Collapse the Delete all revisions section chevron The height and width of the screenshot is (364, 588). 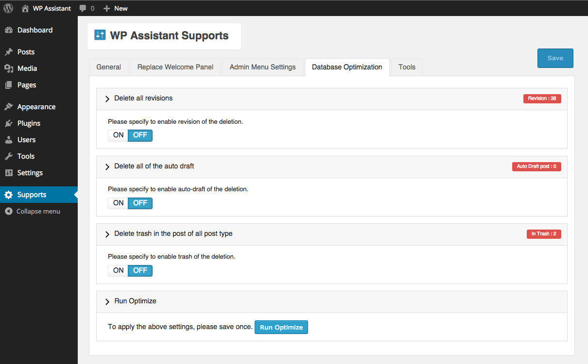click(x=107, y=99)
